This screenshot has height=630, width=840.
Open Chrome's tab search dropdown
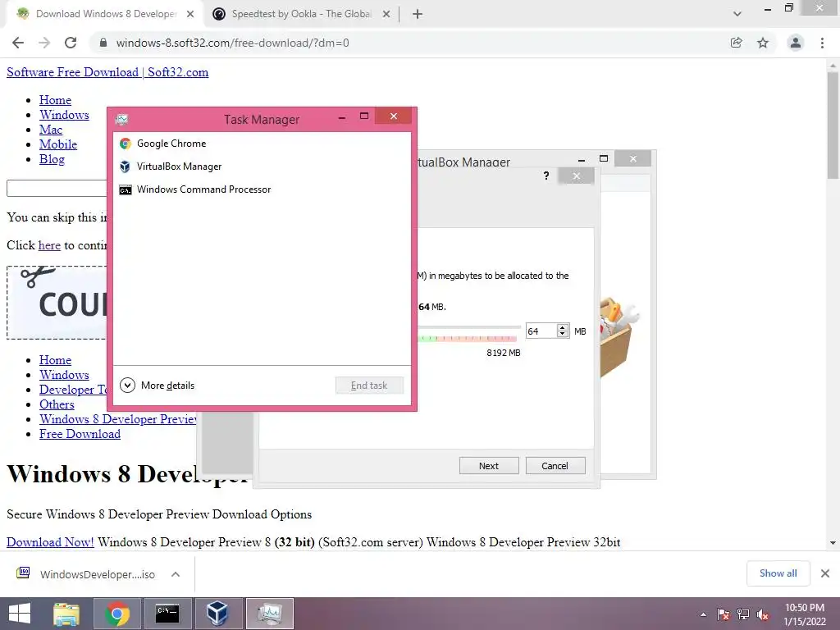point(737,14)
